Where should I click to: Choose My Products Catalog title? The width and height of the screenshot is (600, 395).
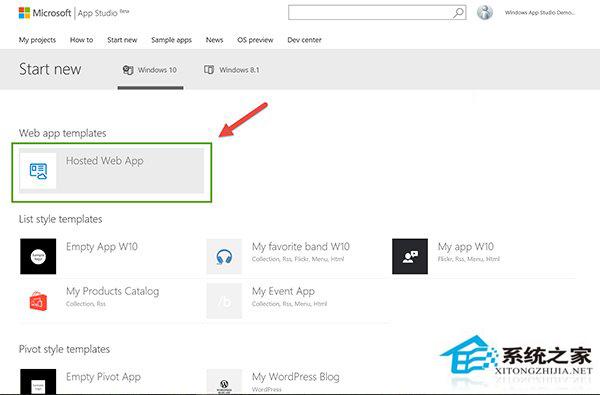[112, 291]
